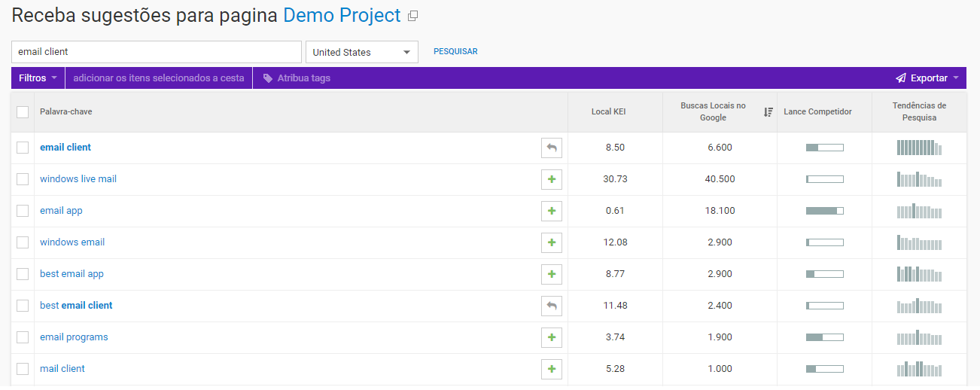The width and height of the screenshot is (980, 390).
Task: Check the best email client row checkbox
Action: coord(23,306)
